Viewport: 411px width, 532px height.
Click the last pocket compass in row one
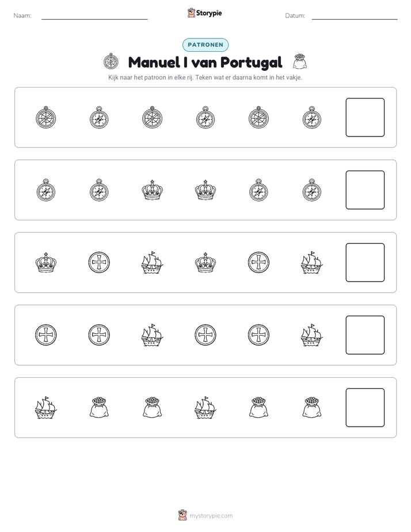point(311,117)
